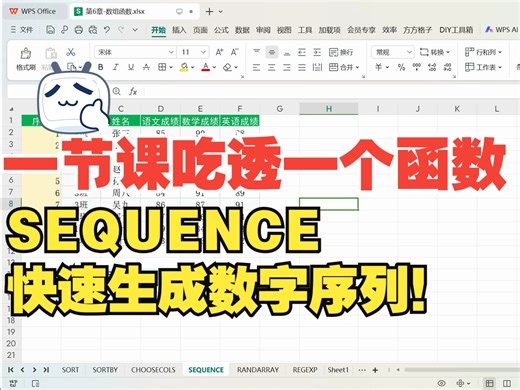Screen dimensions: 520x390
Task: Click the increase decimal places icon
Action: pos(432,67)
